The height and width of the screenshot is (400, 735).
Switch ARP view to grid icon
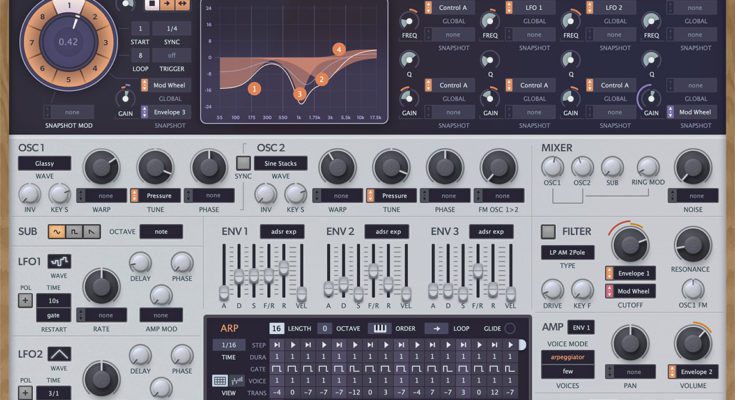219,380
